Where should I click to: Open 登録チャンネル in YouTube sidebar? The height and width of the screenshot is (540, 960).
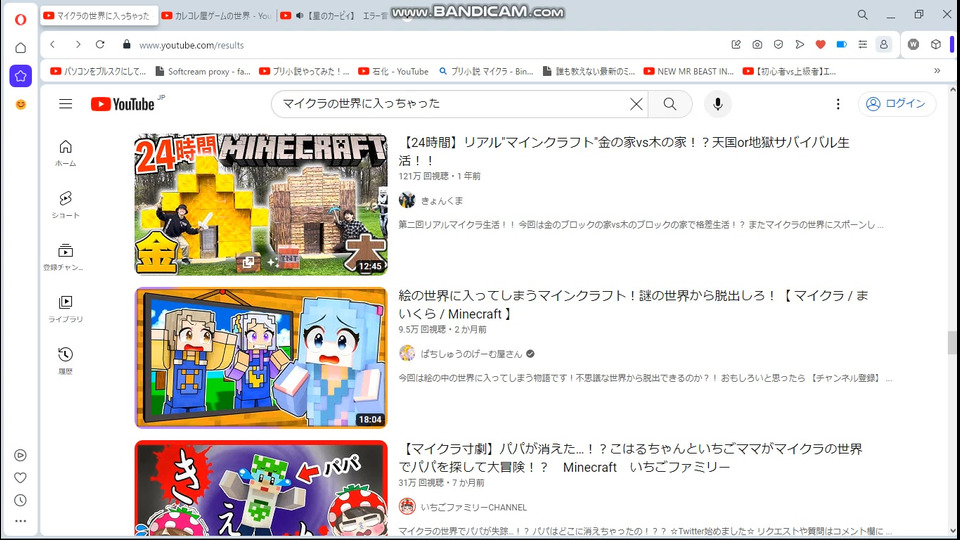pyautogui.click(x=66, y=257)
